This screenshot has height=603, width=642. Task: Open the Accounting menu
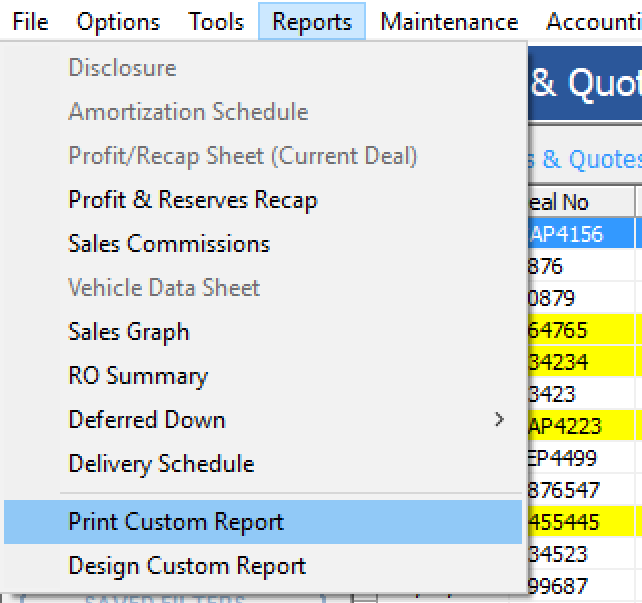594,21
